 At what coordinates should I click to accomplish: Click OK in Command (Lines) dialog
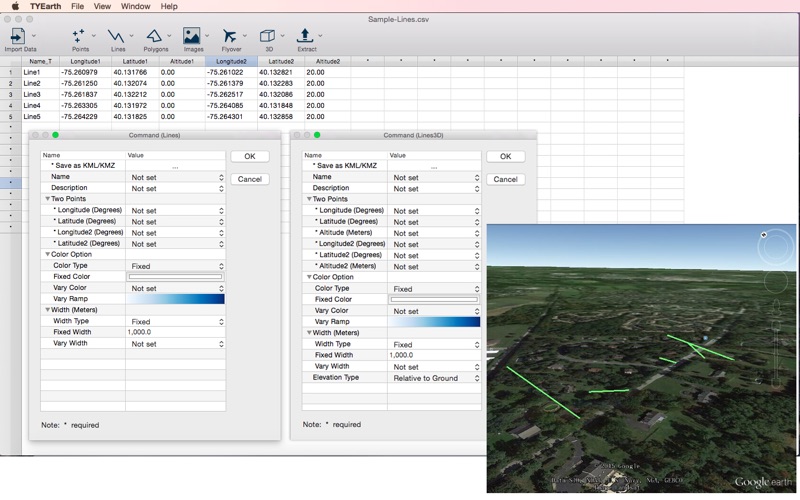pyautogui.click(x=250, y=156)
